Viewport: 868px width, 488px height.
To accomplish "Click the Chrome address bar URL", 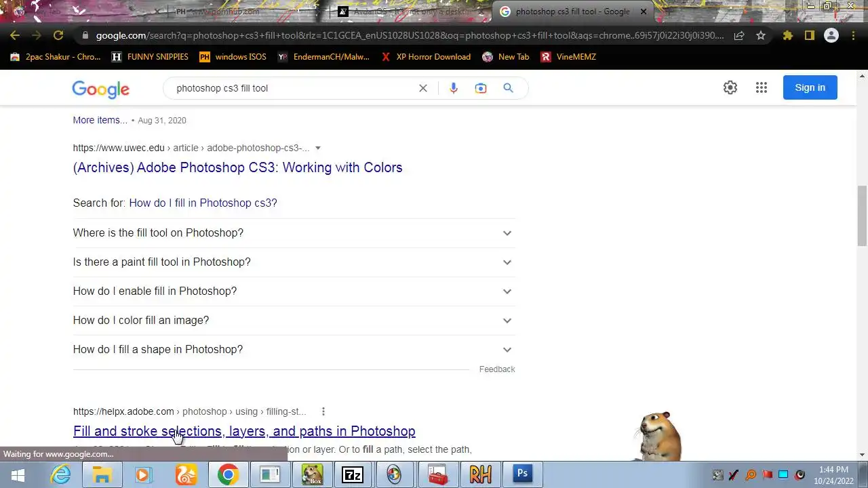I will pyautogui.click(x=410, y=35).
